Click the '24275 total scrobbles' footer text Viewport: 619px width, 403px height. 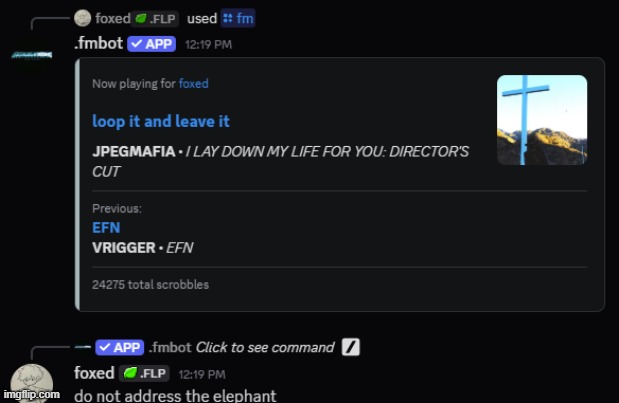(x=150, y=285)
